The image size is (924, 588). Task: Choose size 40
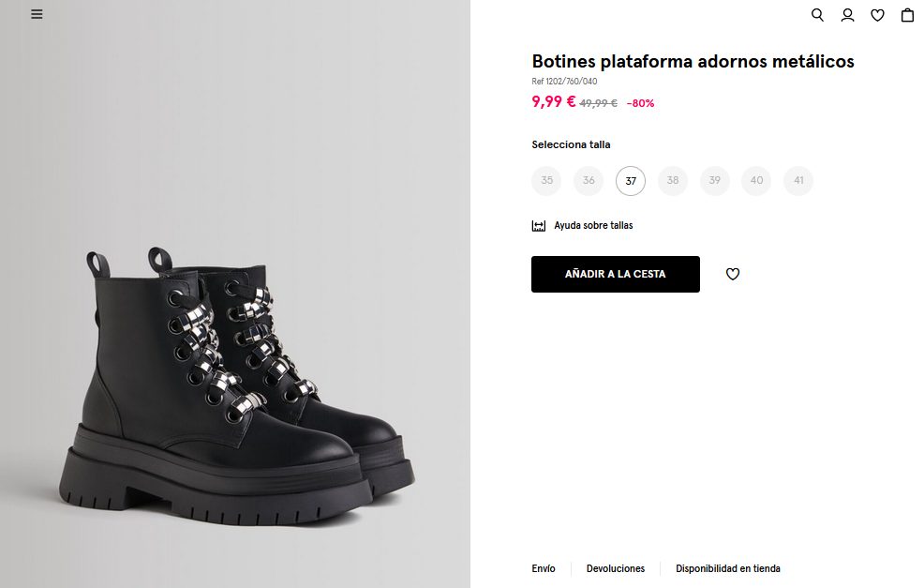(756, 181)
